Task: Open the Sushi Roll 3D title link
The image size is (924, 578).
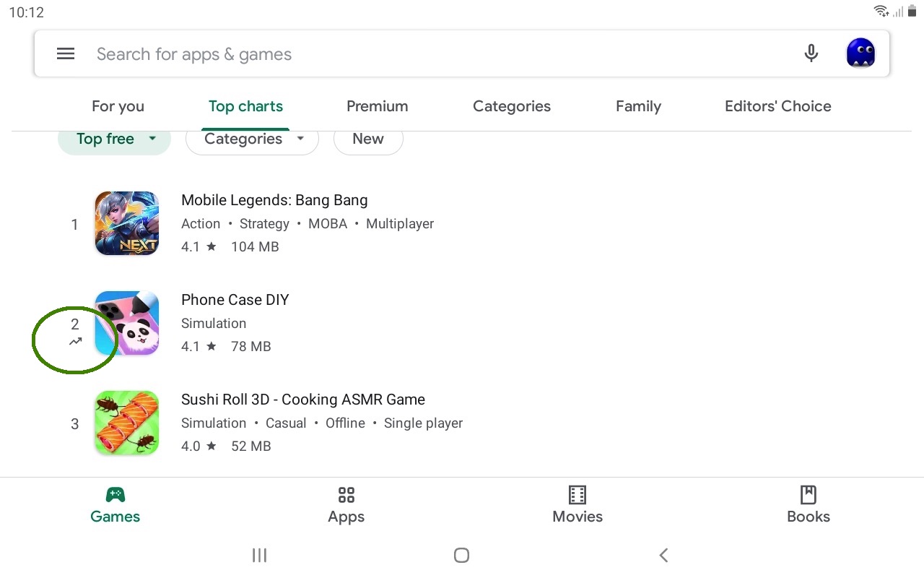Action: tap(303, 400)
